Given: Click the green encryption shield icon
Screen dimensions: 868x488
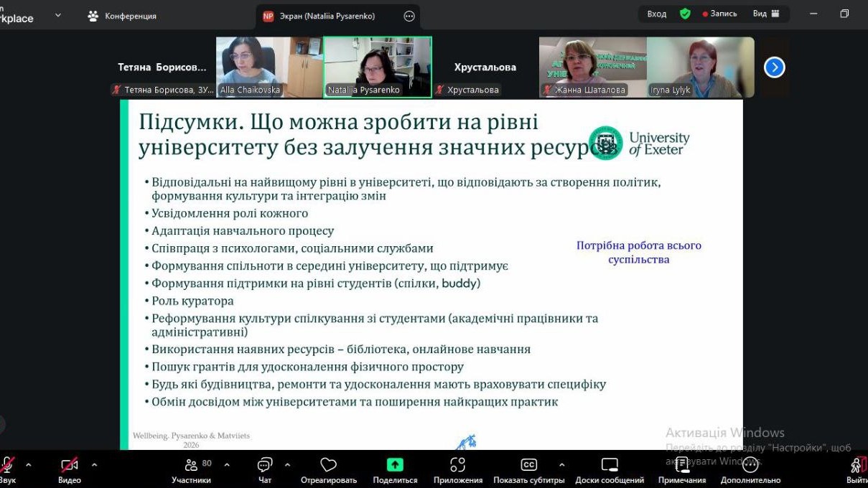Looking at the screenshot, I should coord(685,14).
